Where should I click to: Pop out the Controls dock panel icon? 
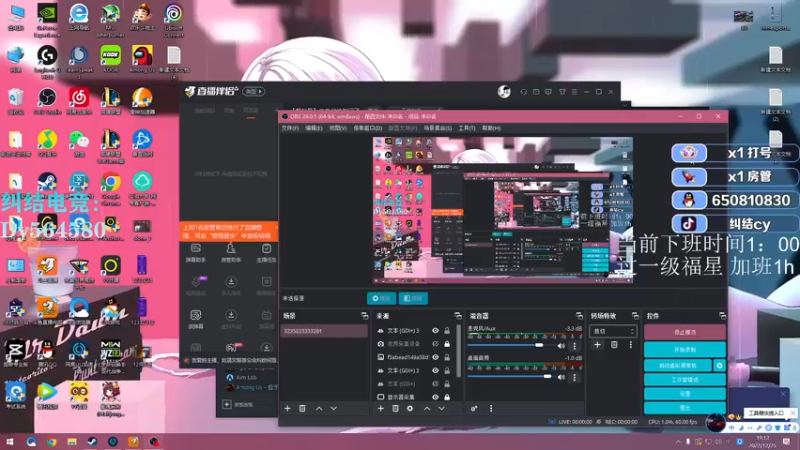click(x=722, y=316)
